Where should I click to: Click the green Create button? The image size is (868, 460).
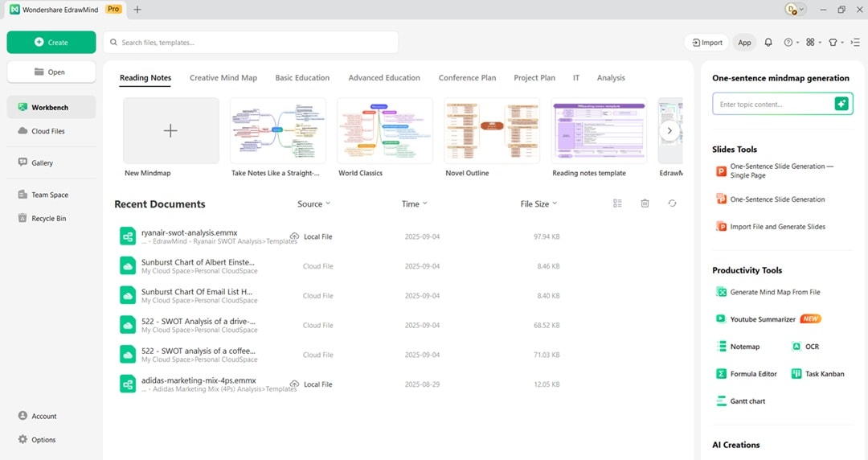[x=51, y=42]
